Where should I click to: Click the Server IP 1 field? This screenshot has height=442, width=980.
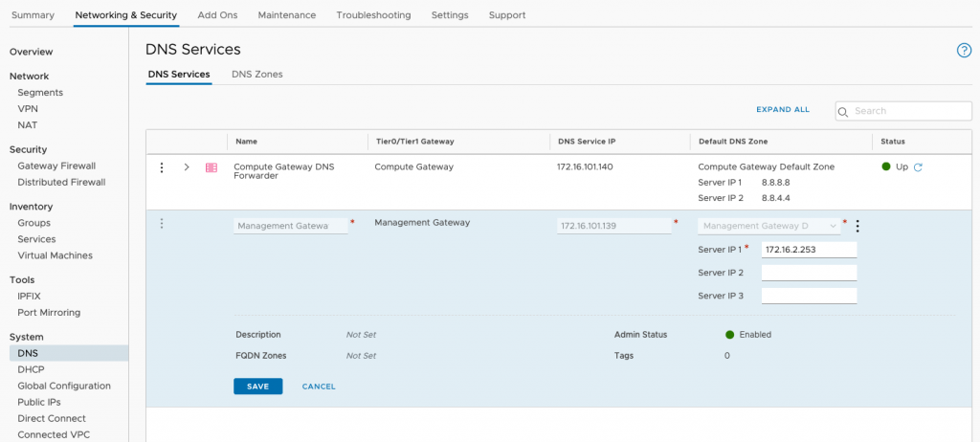(810, 250)
